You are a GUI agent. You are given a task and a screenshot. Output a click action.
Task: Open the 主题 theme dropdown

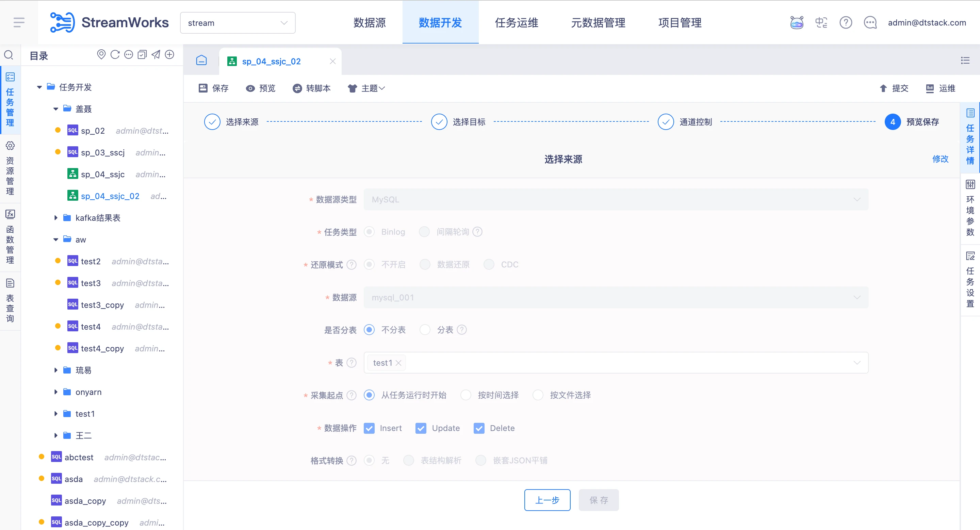coord(366,88)
